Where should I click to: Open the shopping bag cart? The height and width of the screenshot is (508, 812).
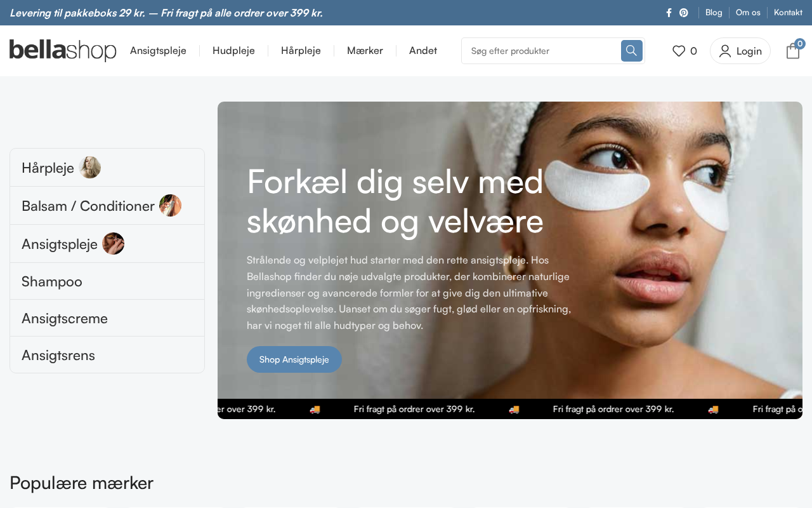[793, 51]
